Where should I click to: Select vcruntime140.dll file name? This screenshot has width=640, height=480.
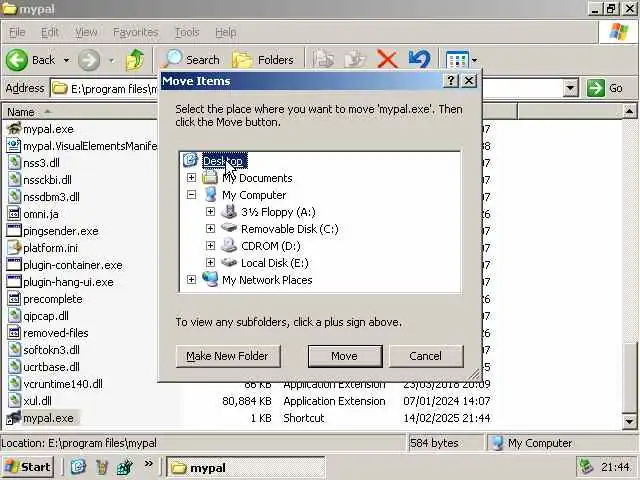tap(63, 384)
